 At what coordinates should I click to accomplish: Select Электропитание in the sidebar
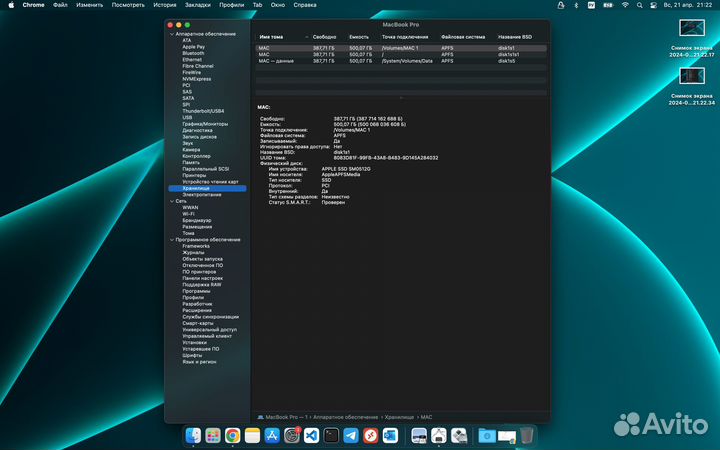[202, 195]
